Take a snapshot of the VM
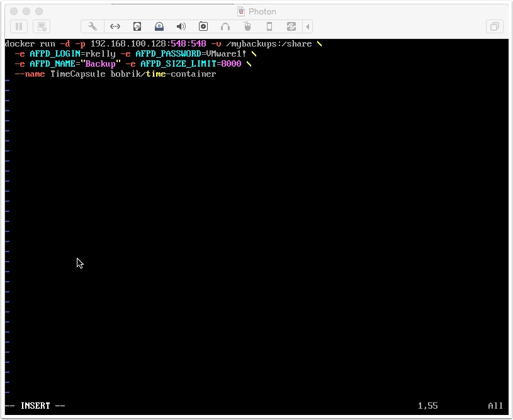This screenshot has width=513, height=420. 42,26
